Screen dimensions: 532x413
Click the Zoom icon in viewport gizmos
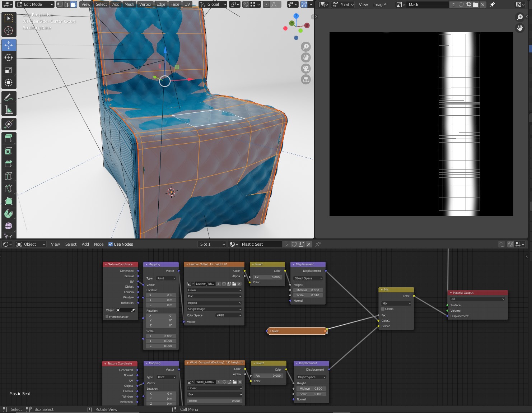[x=305, y=46]
